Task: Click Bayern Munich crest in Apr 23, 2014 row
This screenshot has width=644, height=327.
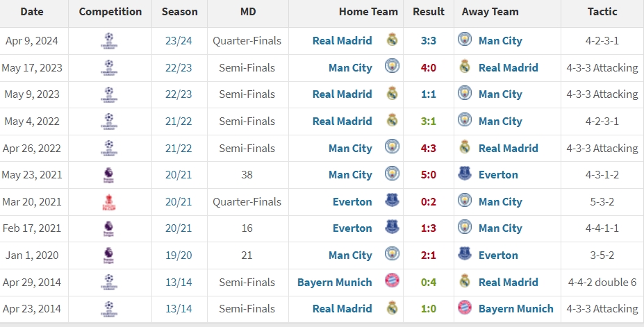Action: click(x=465, y=308)
